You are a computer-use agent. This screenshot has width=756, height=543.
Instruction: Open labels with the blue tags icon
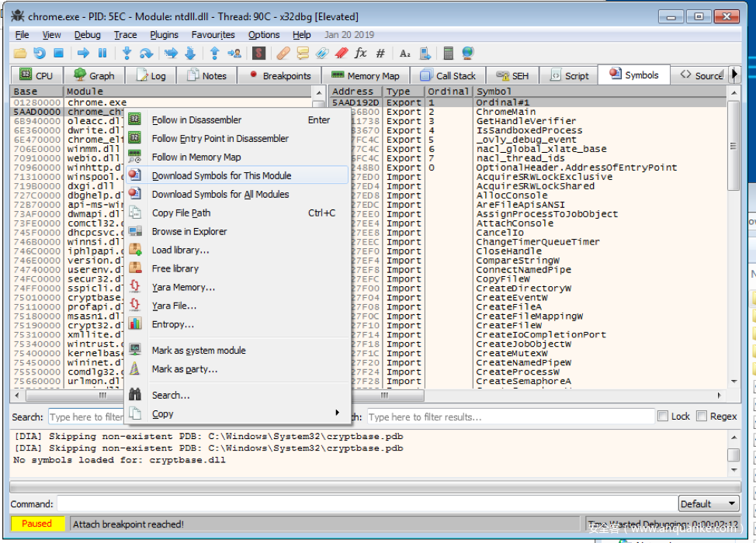322,53
